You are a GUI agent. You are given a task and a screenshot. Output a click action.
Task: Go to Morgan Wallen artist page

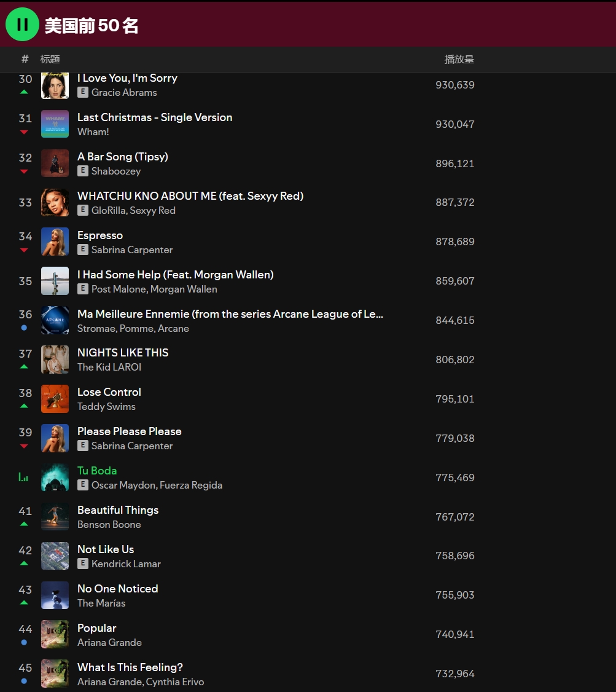[184, 289]
